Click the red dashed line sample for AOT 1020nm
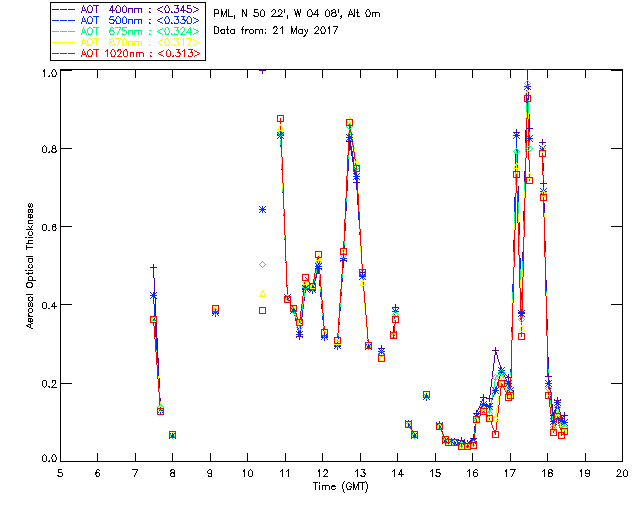Viewport: 640px width, 512px height. [63, 54]
